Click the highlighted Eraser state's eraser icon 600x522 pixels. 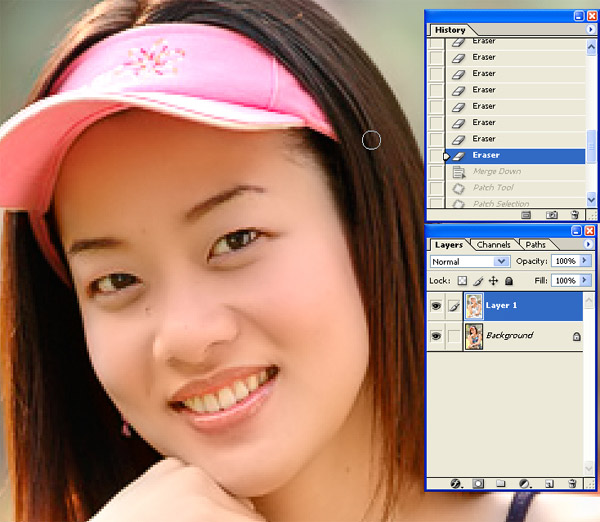(x=458, y=156)
